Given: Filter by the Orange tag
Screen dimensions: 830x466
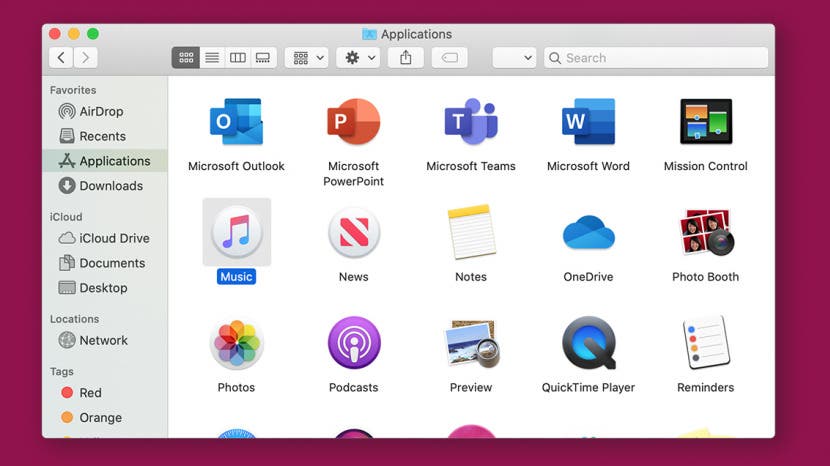Looking at the screenshot, I should tap(105, 418).
